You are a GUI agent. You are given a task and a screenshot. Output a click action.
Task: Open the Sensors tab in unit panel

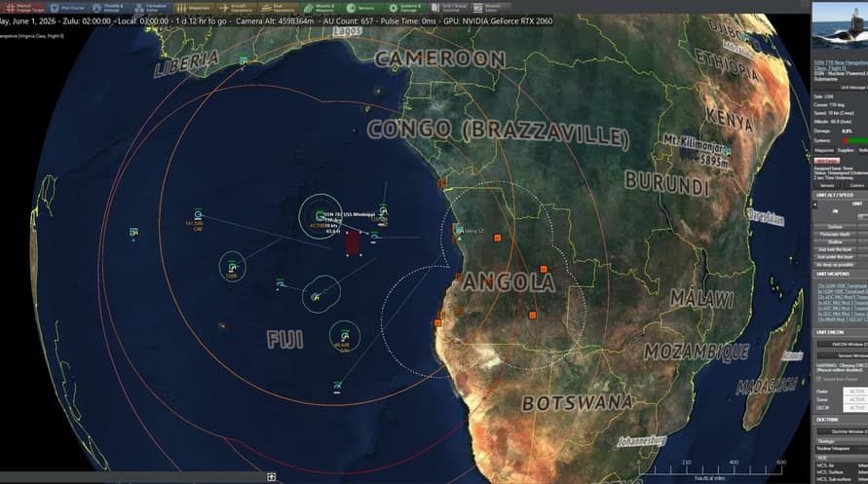[x=827, y=186]
